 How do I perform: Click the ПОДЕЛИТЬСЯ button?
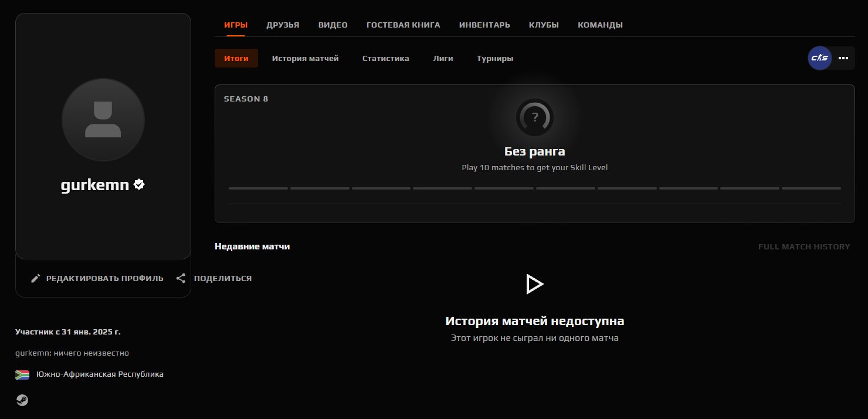(x=213, y=278)
